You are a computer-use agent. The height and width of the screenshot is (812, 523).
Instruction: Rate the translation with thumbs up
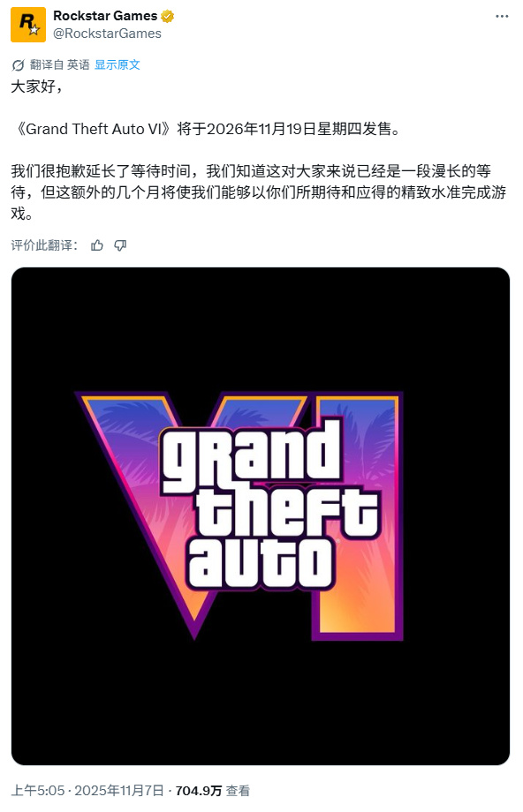[97, 245]
